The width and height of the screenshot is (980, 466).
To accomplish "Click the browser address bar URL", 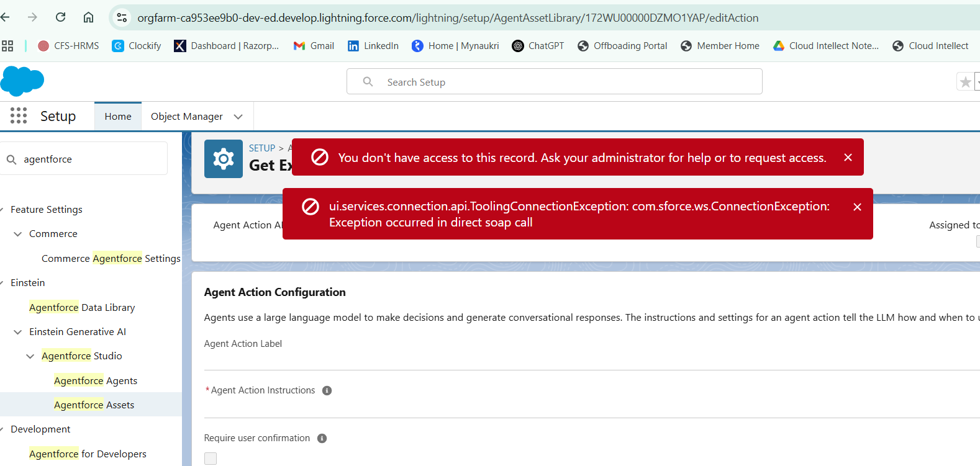I will pyautogui.click(x=448, y=18).
